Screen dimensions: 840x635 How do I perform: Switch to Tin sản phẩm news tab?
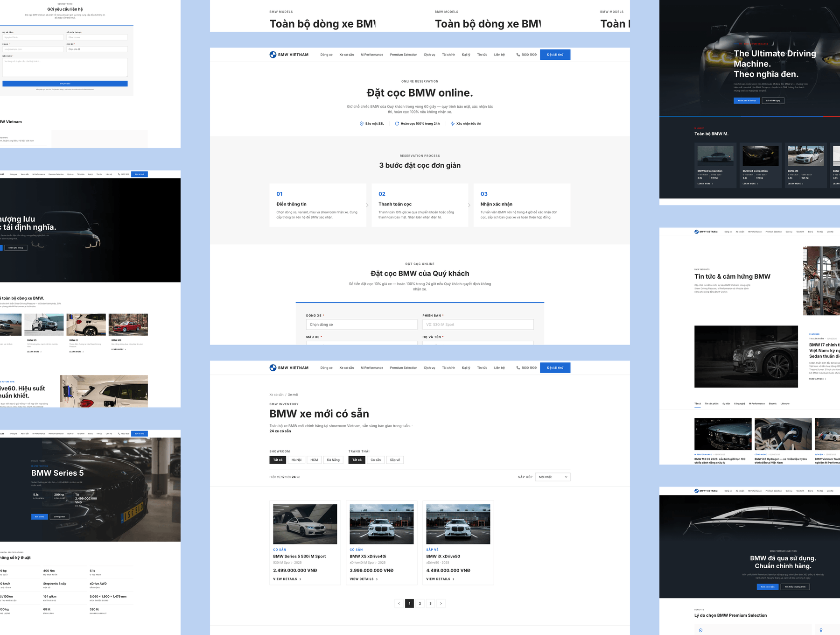[712, 404]
